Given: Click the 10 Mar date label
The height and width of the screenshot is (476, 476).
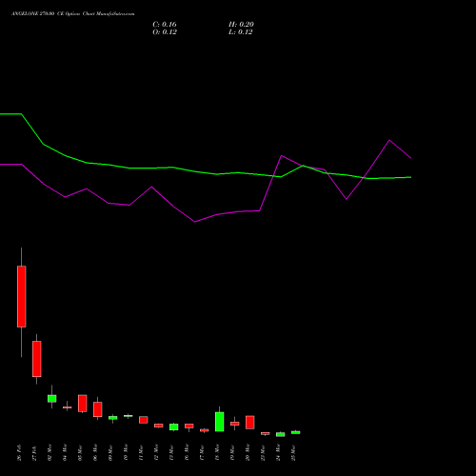Looking at the screenshot, I should click(126, 453).
